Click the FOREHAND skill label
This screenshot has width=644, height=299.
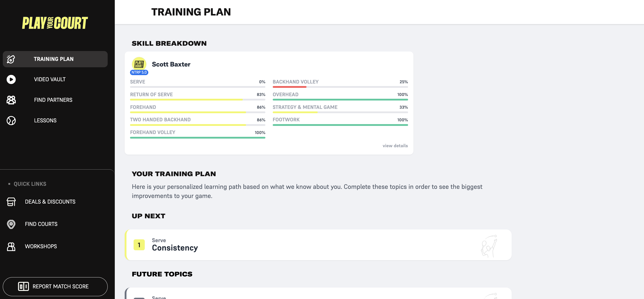[143, 107]
